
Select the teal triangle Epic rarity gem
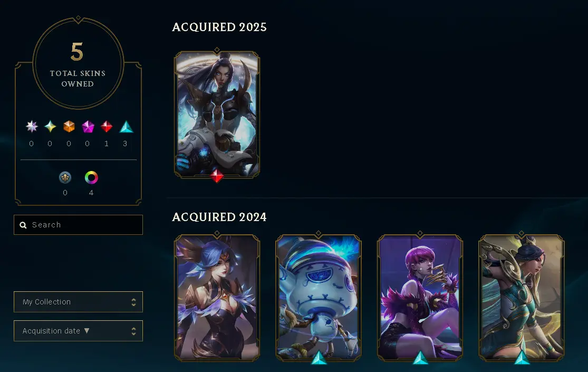pos(126,127)
